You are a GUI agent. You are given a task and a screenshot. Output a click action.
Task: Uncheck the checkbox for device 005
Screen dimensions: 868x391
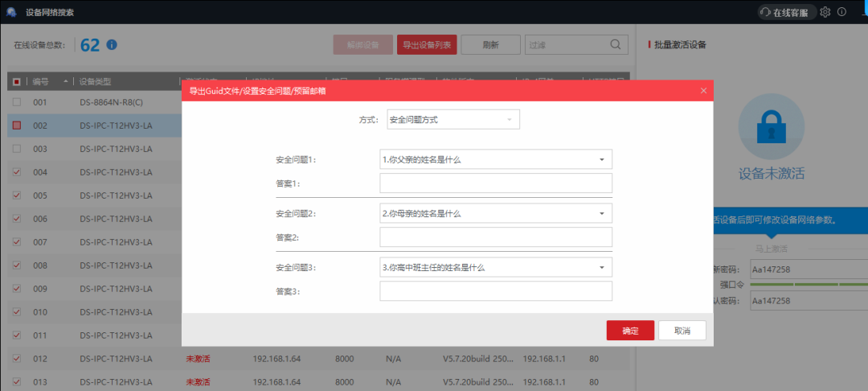(17, 195)
